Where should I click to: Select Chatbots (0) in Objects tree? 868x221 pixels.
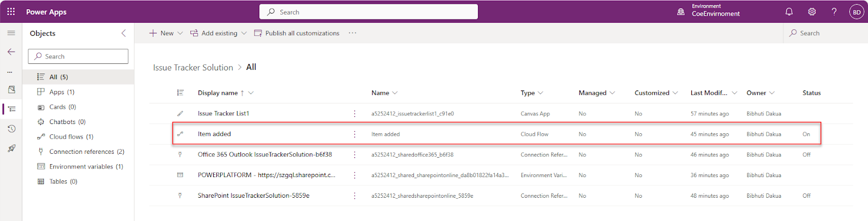point(78,122)
